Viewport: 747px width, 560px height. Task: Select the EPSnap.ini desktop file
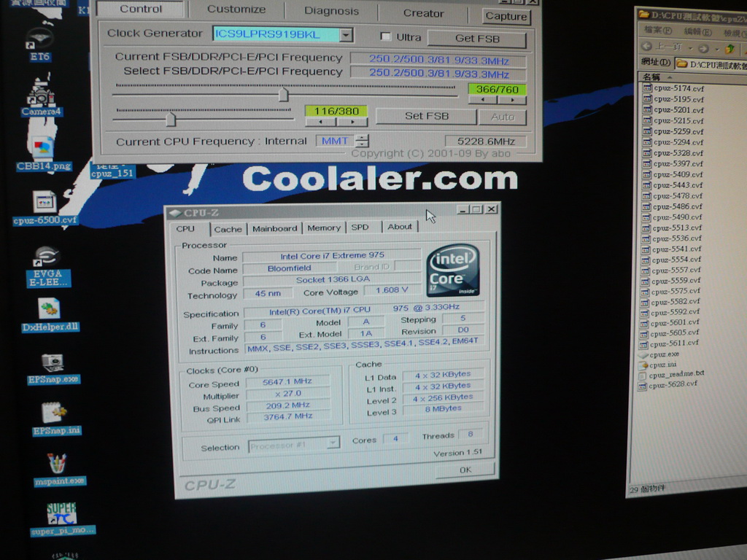coord(56,418)
